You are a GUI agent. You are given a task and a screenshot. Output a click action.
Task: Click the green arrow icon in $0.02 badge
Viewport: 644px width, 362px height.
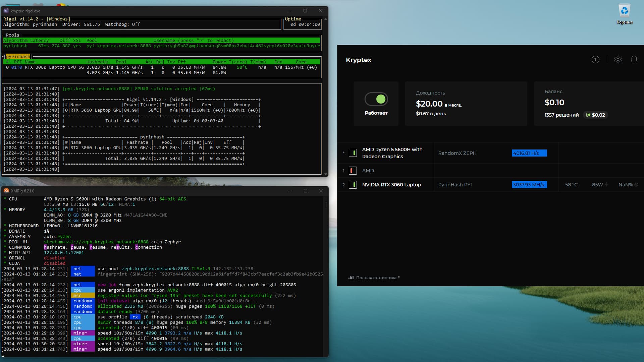pos(588,115)
